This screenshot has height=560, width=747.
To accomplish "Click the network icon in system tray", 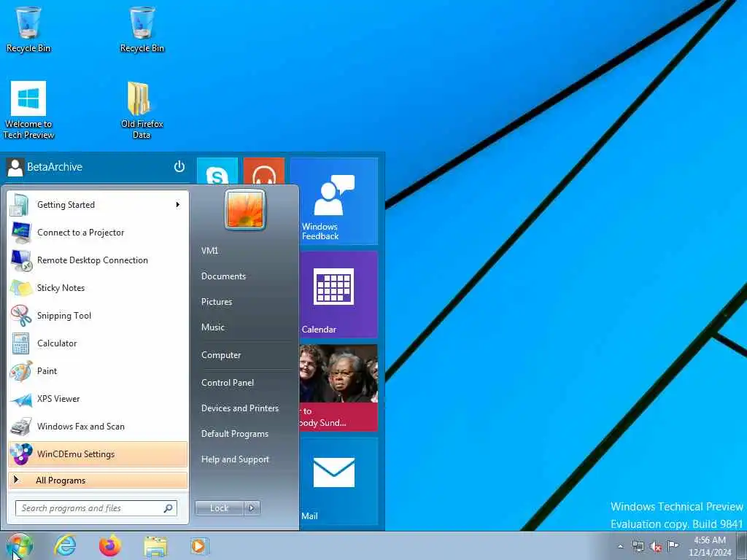I will tap(638, 546).
